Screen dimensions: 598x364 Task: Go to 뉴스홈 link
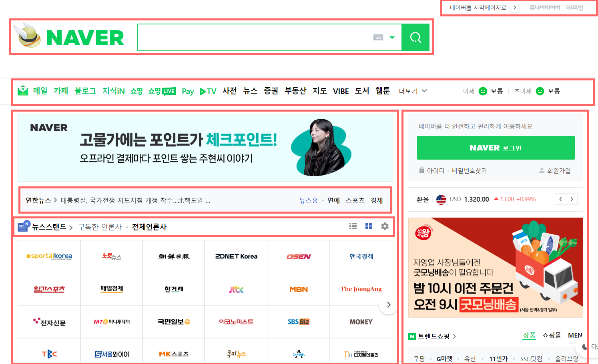coord(308,200)
